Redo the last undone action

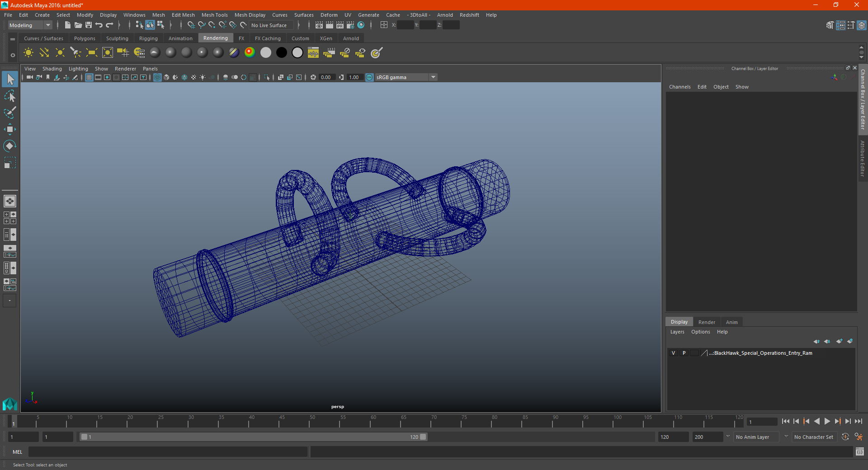[109, 25]
